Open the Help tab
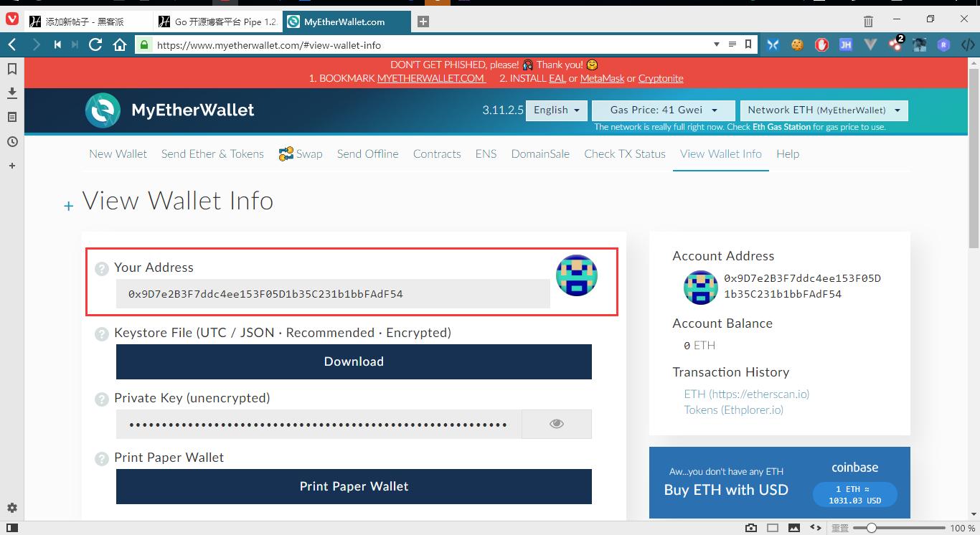Screen dimensions: 980x535 (788, 153)
